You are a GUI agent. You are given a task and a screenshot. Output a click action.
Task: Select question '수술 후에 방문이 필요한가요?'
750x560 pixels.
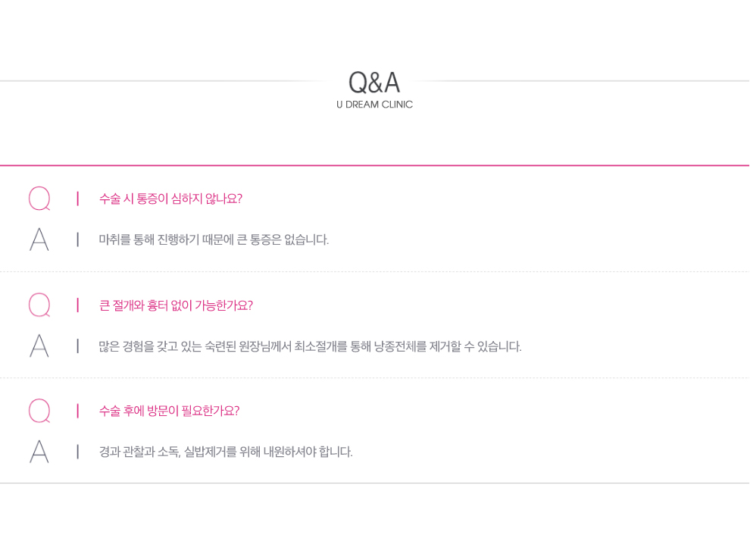[x=169, y=411]
